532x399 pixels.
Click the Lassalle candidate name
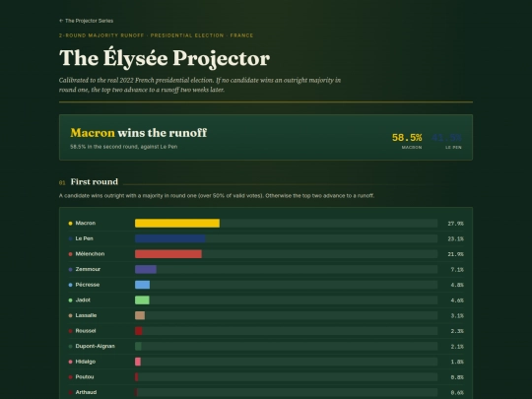pyautogui.click(x=86, y=315)
